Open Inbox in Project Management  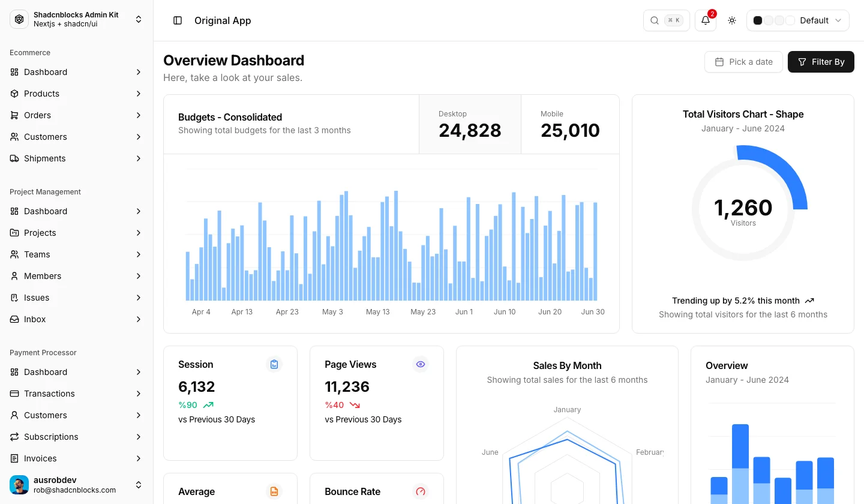click(x=77, y=319)
